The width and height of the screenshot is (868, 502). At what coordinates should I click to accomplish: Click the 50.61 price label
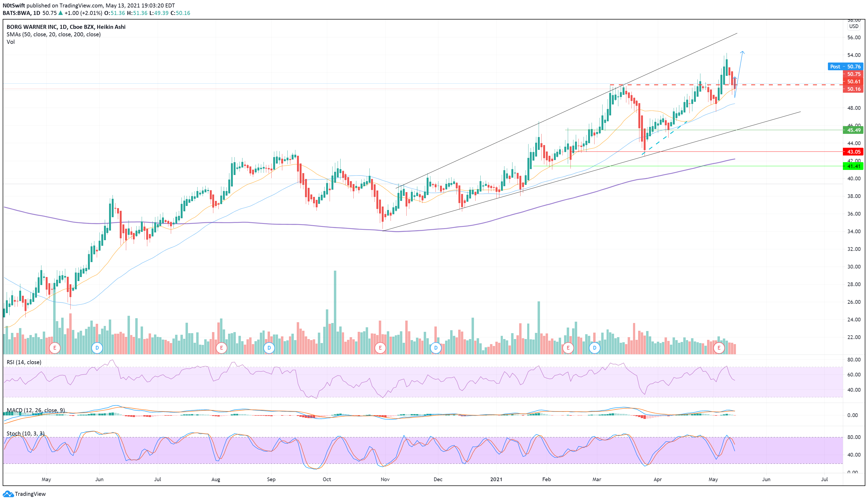pos(853,81)
